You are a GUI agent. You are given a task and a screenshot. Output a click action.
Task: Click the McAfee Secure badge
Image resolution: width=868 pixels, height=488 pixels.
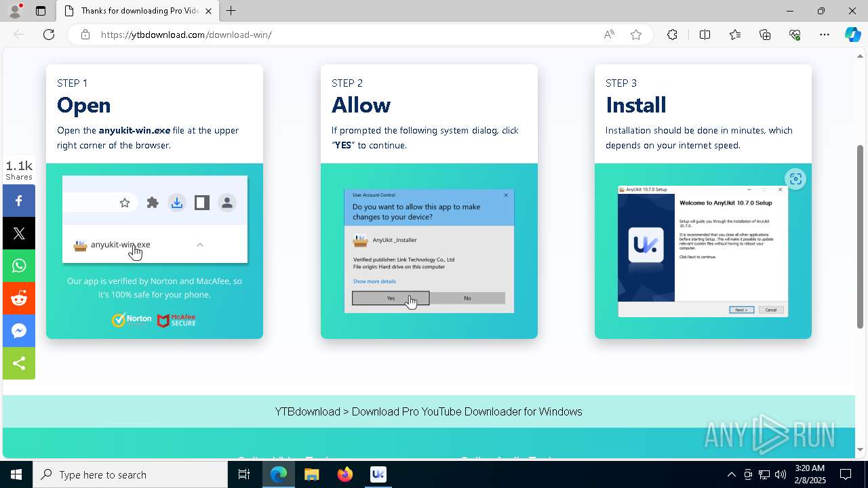[x=176, y=321]
